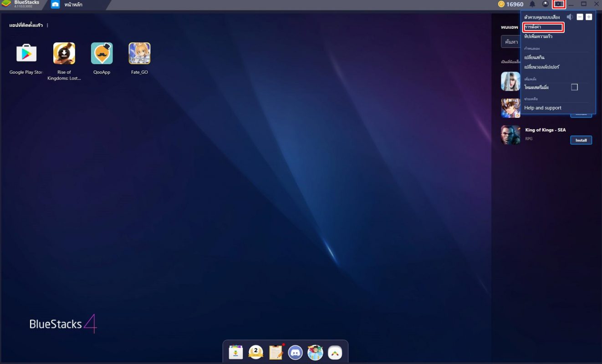Click the coin balance 16960
Viewport: 602px width, 364px height.
click(515, 4)
